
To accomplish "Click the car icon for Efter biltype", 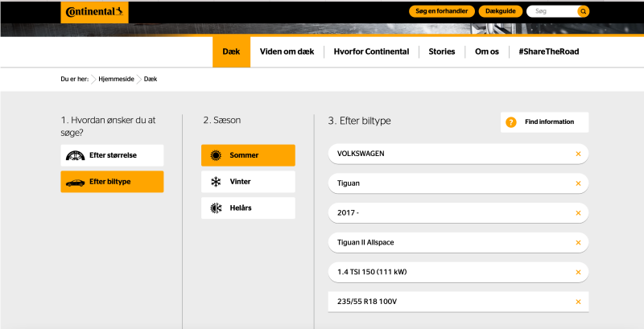I will coord(75,182).
